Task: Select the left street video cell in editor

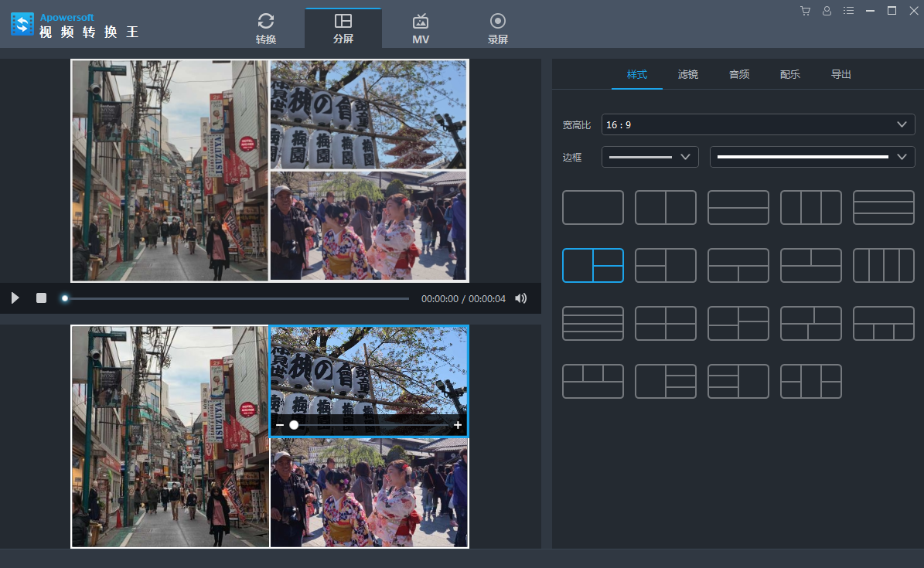Action: coord(170,437)
